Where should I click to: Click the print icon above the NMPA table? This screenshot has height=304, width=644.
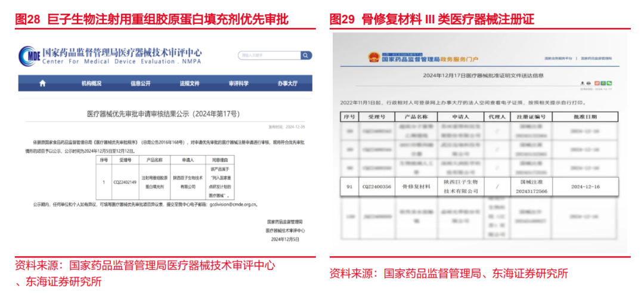[x=588, y=83]
